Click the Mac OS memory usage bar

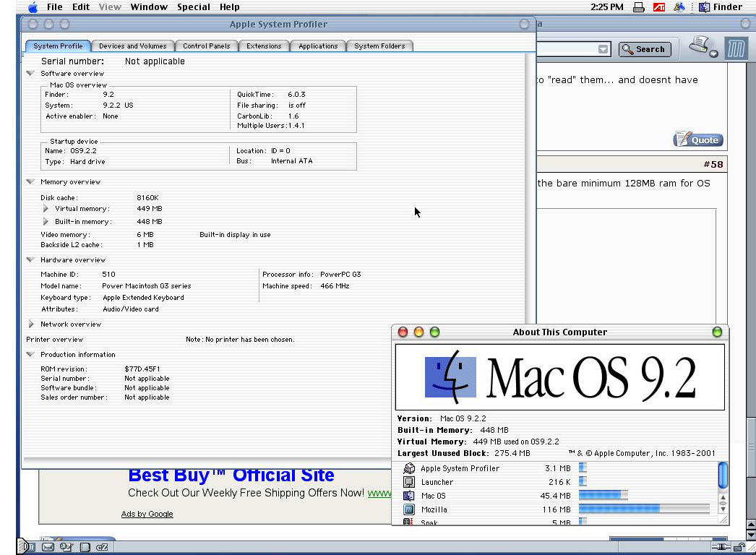(x=603, y=495)
